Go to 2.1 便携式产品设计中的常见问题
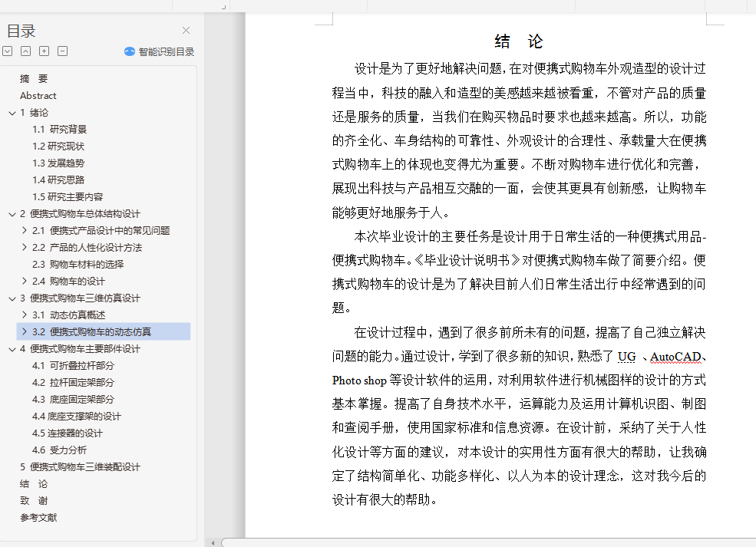 coord(101,230)
